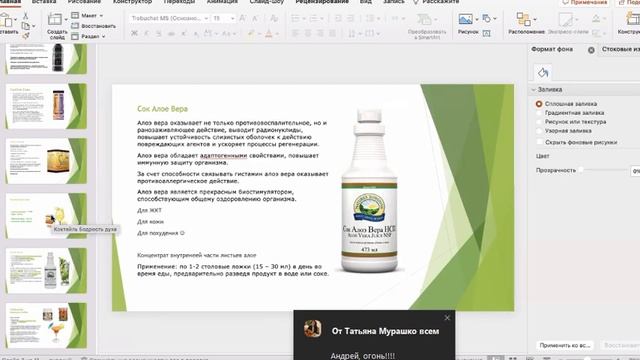Click the text highlight color icon
Viewport: 640px width, 360px height.
[x=250, y=34]
